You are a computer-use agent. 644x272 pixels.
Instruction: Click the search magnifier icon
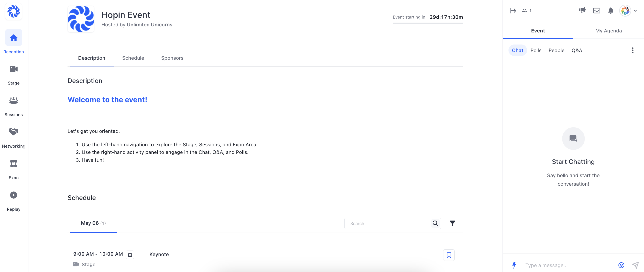[435, 223]
